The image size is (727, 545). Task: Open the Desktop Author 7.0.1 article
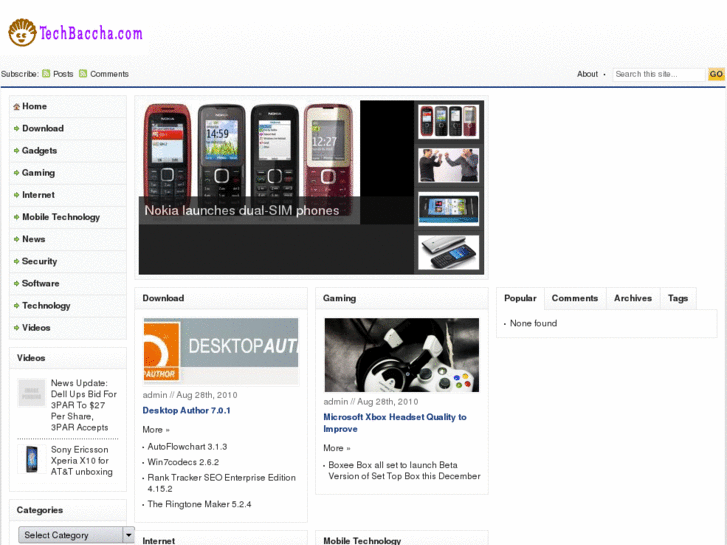point(186,410)
